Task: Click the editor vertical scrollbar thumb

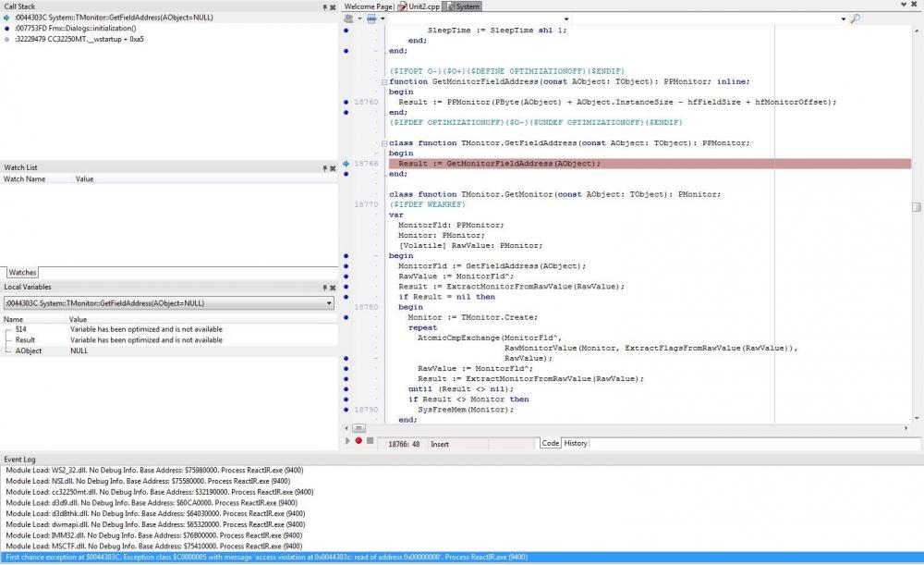Action: point(917,207)
